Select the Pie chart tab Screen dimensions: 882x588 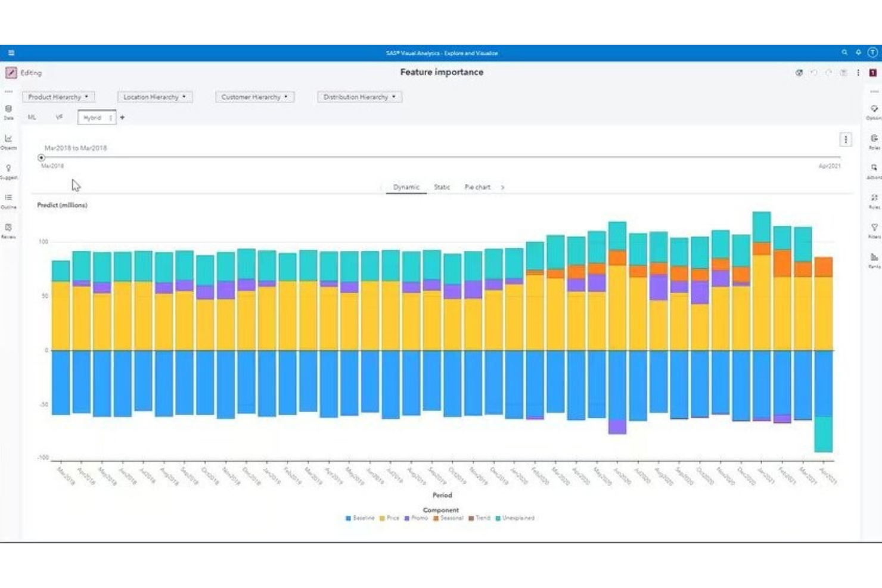click(x=477, y=187)
